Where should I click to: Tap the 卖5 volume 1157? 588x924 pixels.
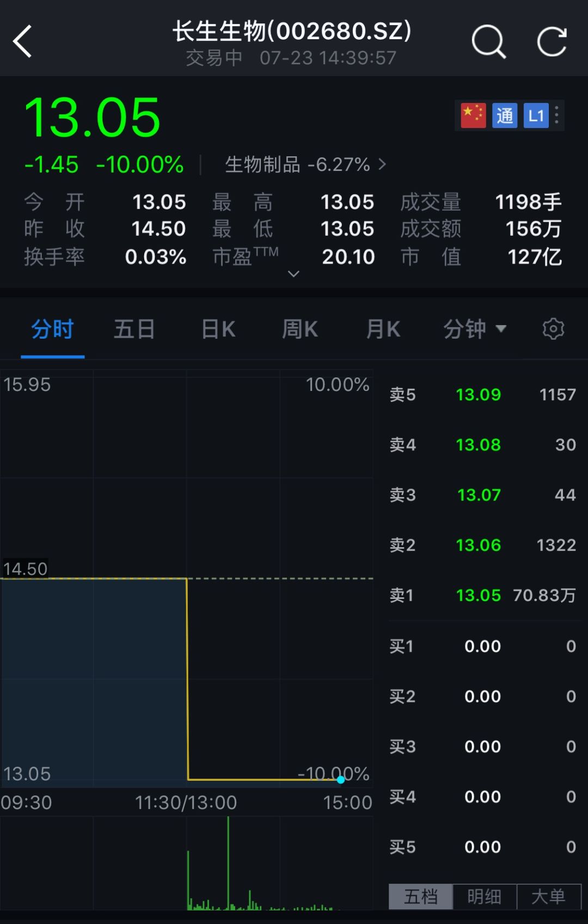(x=558, y=394)
